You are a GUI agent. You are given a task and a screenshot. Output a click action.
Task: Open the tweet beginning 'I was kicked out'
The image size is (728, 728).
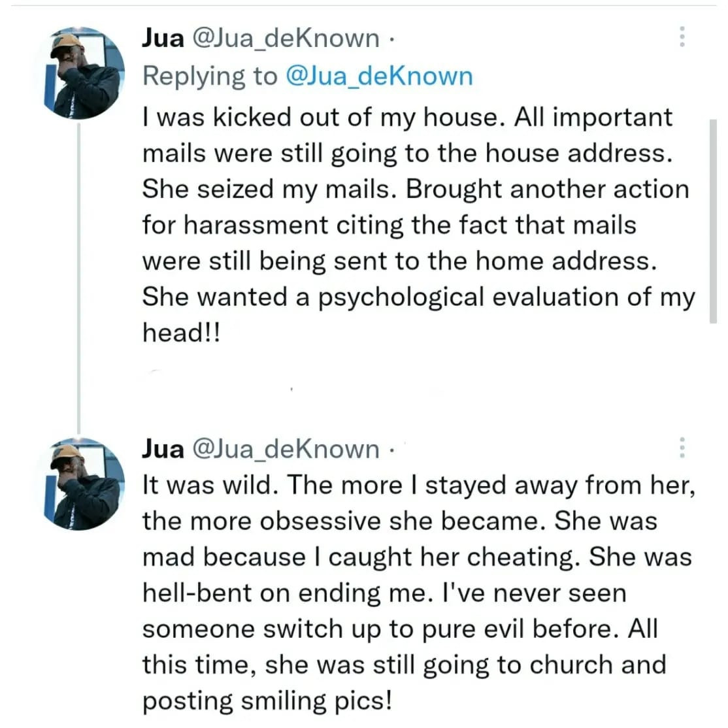point(418,225)
